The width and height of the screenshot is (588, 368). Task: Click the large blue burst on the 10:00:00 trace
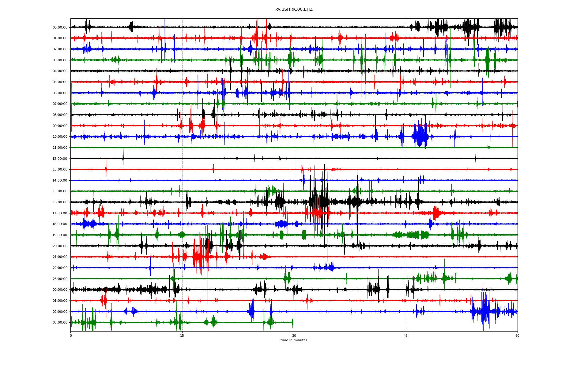coord(420,136)
